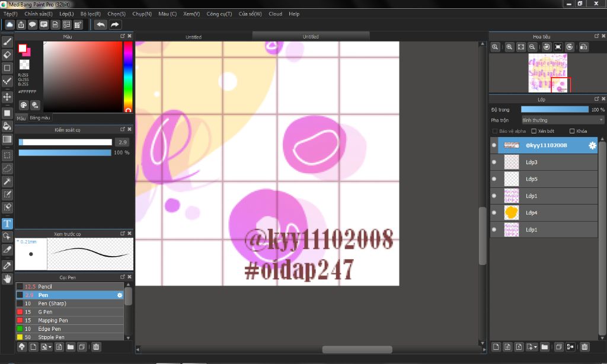Select the Move tool
607x364 pixels.
tap(7, 97)
